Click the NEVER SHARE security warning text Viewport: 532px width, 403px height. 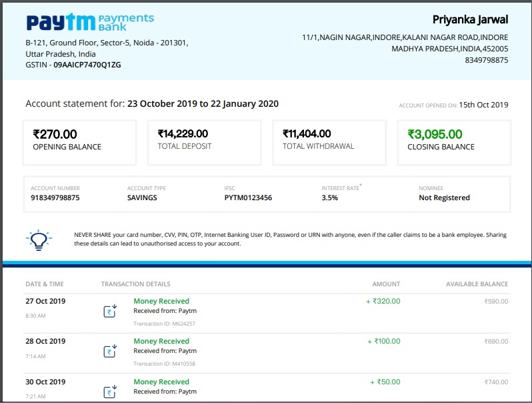(x=290, y=239)
